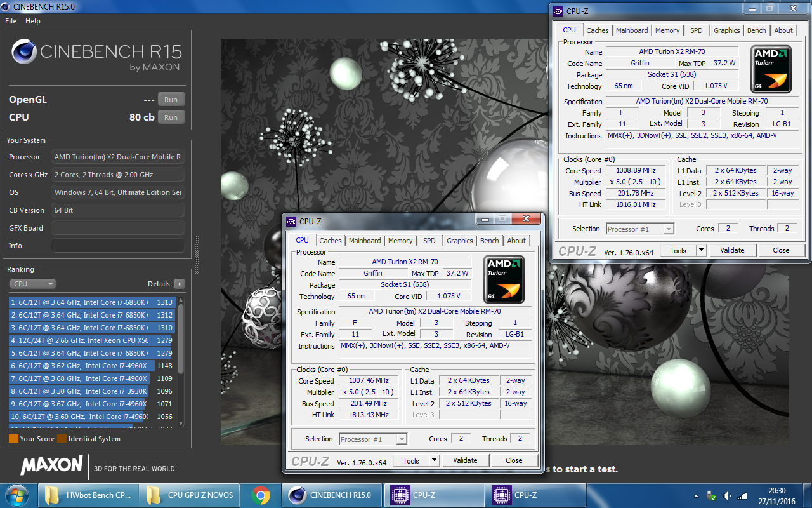Click Tools button in top-right CPU-Z
This screenshot has width=812, height=508.
click(x=678, y=250)
